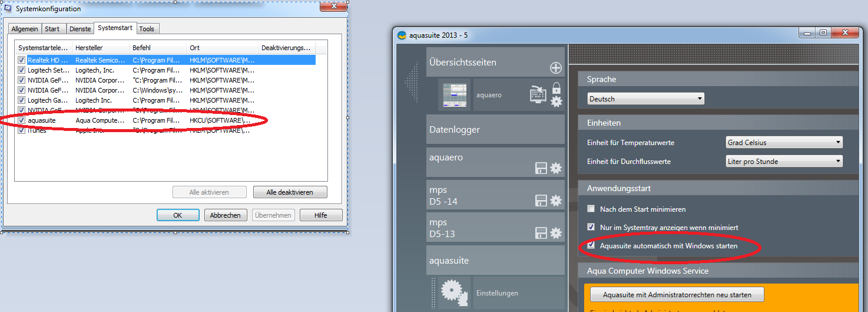Click the desktop mode icon beside the aquaero page
The height and width of the screenshot is (312, 868).
538,94
